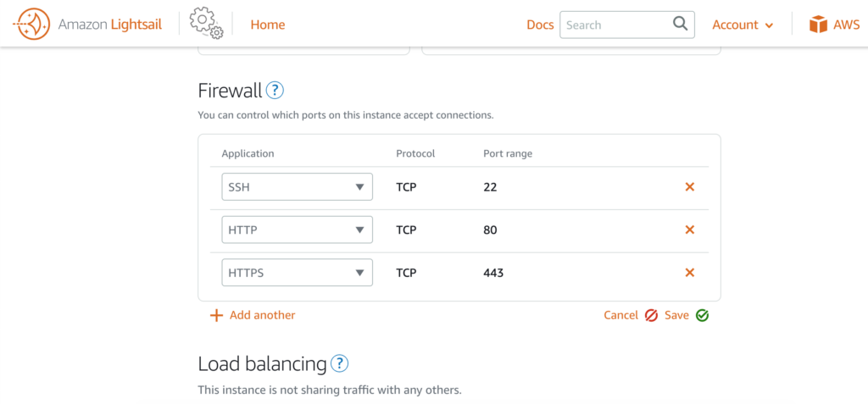The height and width of the screenshot is (404, 868).
Task: Open the AWS cube icon
Action: tap(818, 25)
